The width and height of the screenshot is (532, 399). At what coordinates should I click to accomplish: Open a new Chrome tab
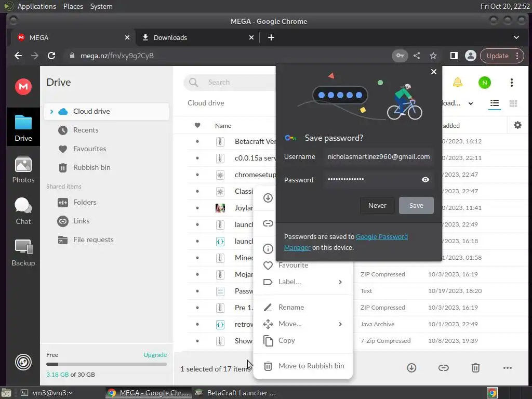click(x=271, y=37)
